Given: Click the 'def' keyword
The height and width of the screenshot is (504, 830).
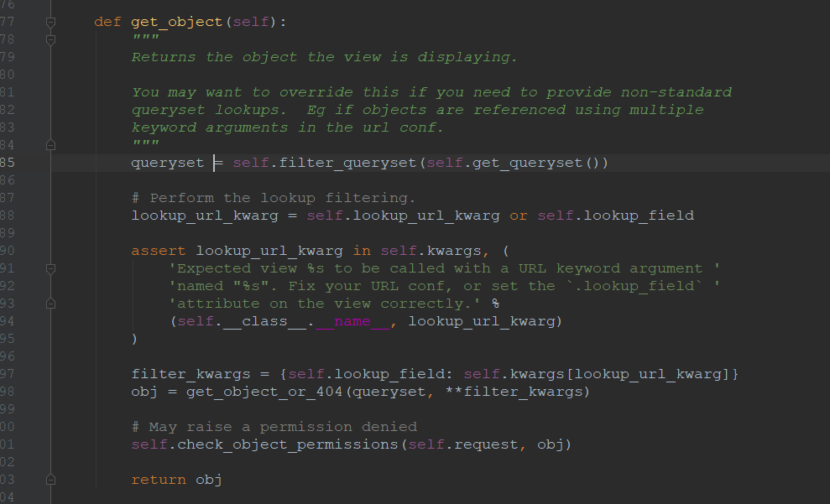Looking at the screenshot, I should coord(107,22).
